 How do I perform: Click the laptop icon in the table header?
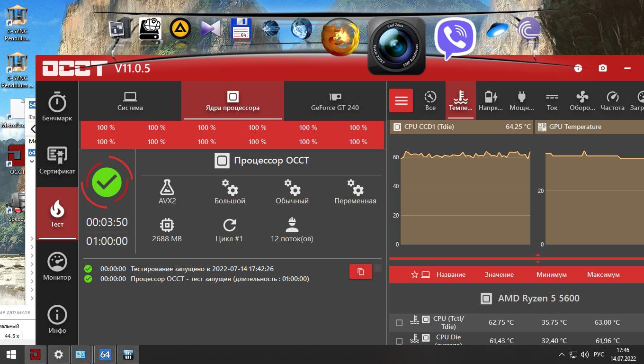pyautogui.click(x=426, y=274)
